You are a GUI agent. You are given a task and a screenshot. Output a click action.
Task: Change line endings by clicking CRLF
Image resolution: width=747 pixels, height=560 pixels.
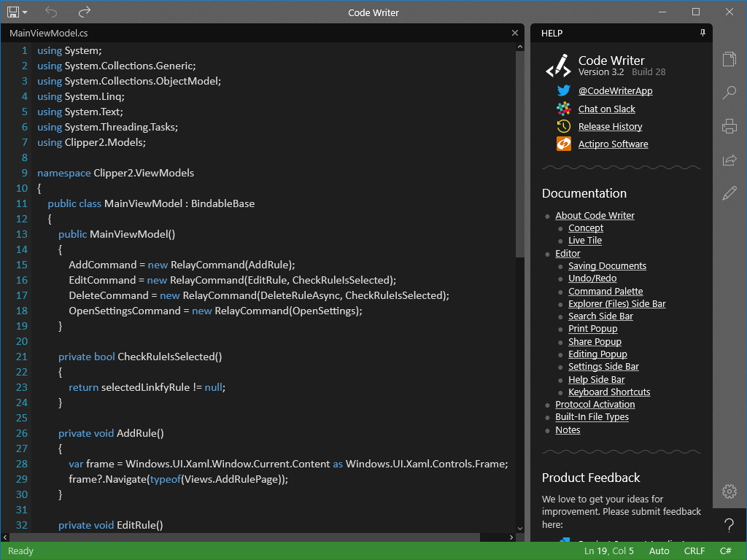pos(694,551)
